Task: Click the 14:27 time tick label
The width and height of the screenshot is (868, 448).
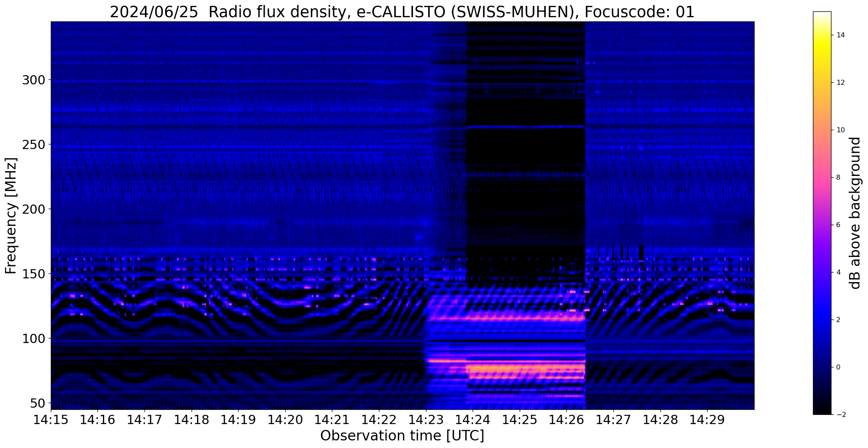Action: [x=614, y=420]
